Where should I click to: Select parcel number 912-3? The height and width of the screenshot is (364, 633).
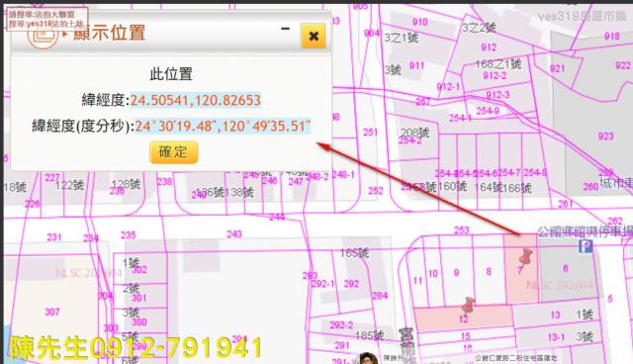(x=497, y=94)
